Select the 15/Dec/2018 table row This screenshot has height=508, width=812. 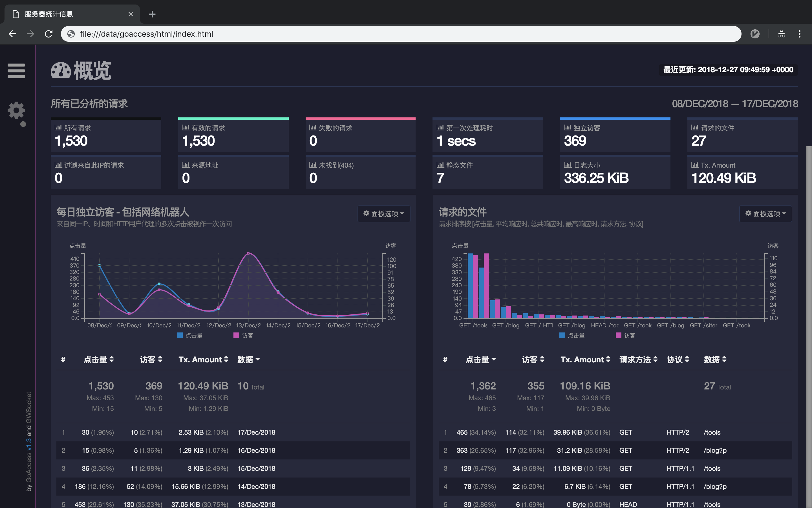click(x=233, y=468)
